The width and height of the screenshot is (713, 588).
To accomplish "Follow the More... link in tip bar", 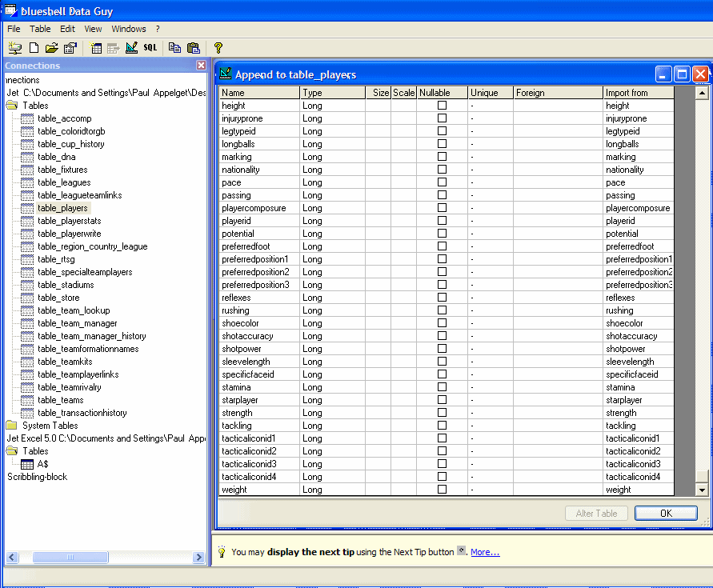I will click(x=485, y=552).
